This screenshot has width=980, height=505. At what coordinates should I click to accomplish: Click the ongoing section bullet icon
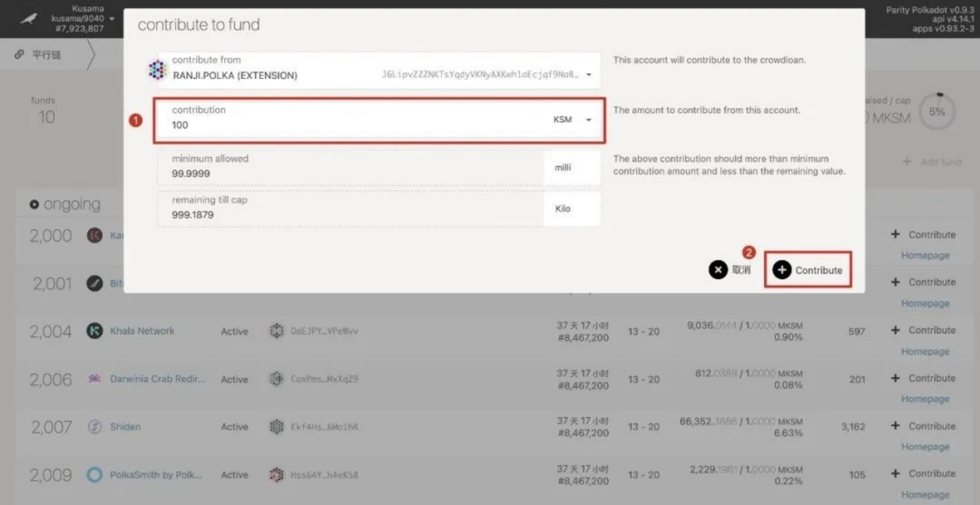[34, 204]
